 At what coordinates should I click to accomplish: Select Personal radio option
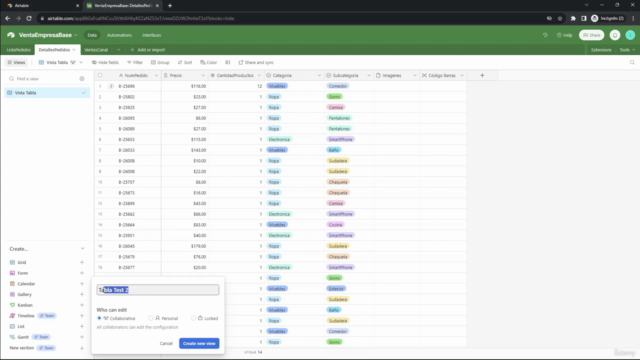(x=151, y=318)
